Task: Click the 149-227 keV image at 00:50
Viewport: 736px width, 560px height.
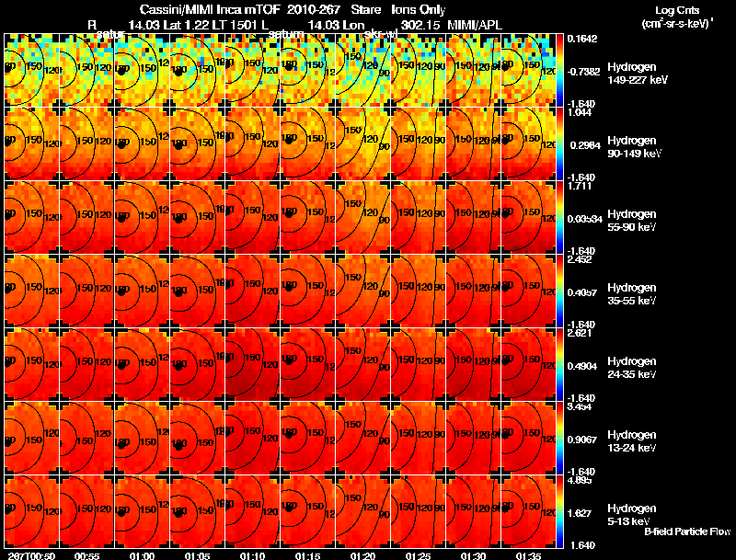Action: click(31, 71)
